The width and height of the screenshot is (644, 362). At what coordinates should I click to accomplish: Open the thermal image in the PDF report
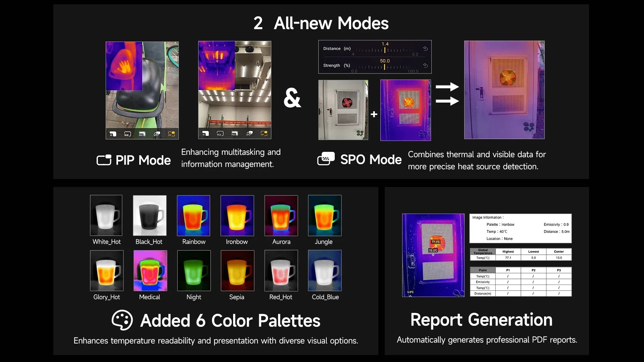[433, 255]
